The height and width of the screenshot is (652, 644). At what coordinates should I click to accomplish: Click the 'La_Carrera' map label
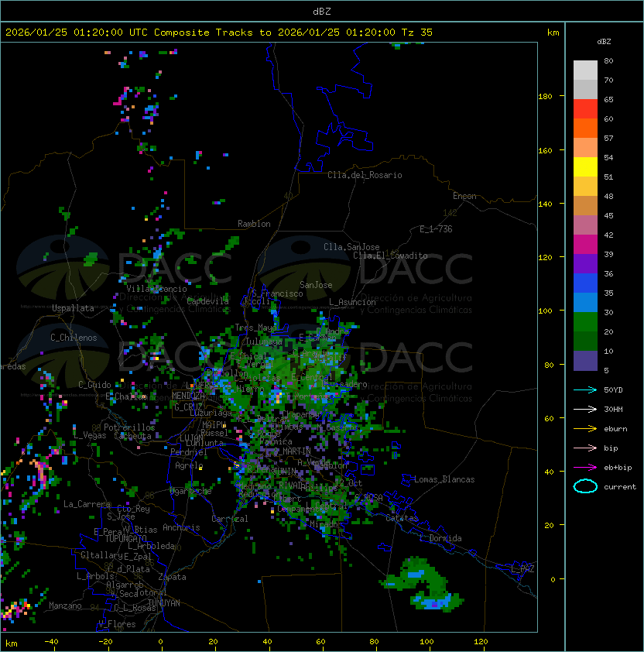[x=87, y=504]
